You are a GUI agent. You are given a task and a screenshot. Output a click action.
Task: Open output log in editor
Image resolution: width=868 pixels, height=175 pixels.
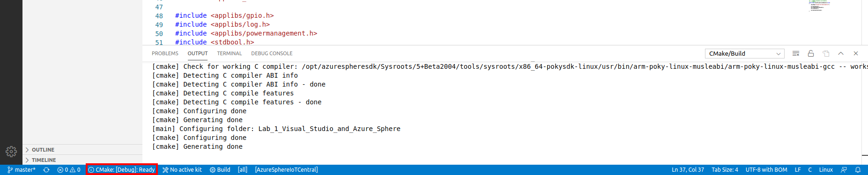826,53
